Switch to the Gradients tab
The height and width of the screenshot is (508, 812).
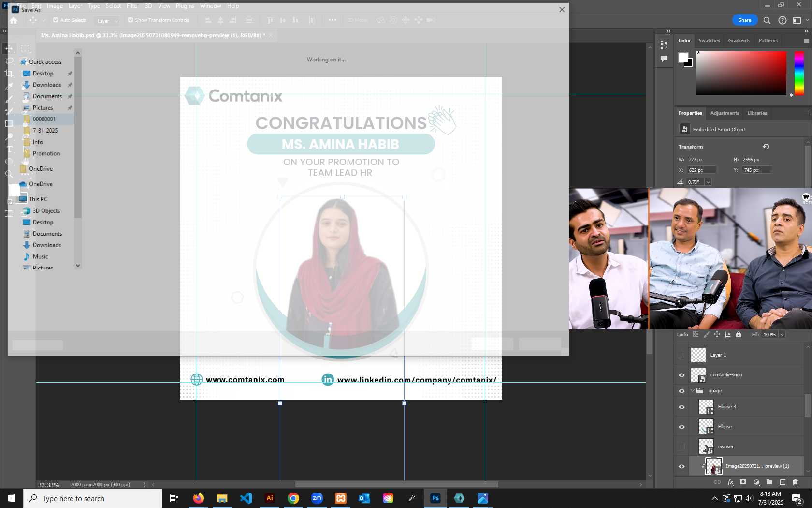(x=739, y=41)
